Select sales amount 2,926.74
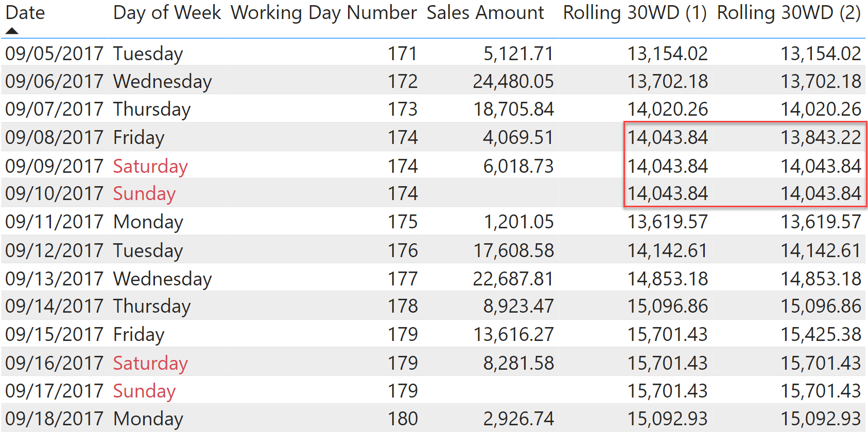This screenshot has width=868, height=433. pos(518,419)
